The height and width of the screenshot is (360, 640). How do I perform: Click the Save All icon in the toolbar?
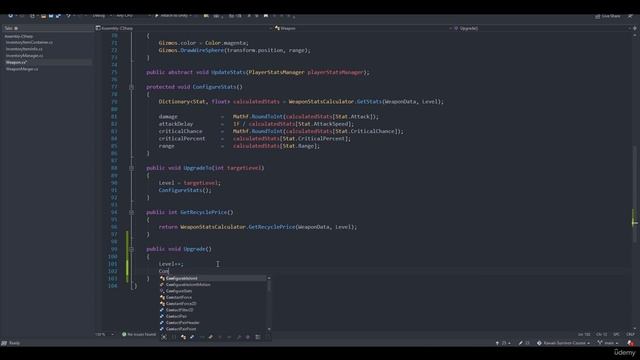pyautogui.click(x=58, y=16)
